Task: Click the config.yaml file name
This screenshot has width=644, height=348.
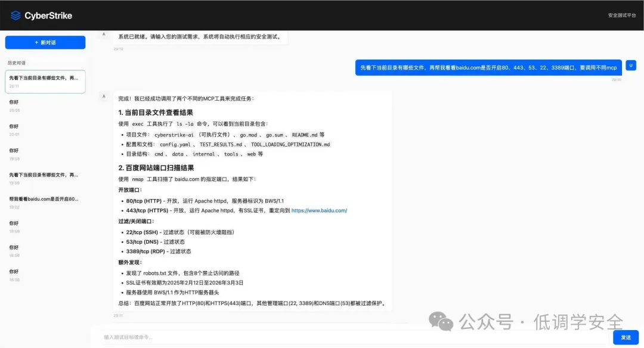Action: pos(175,144)
